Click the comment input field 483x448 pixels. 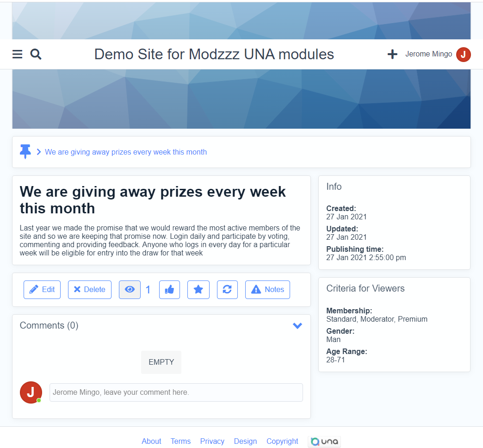[176, 392]
